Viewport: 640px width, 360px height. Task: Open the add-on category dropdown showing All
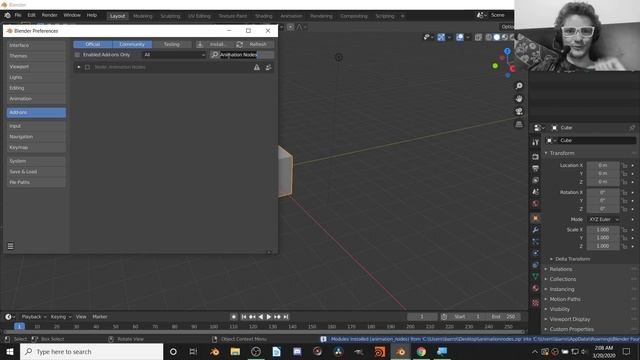(x=174, y=55)
